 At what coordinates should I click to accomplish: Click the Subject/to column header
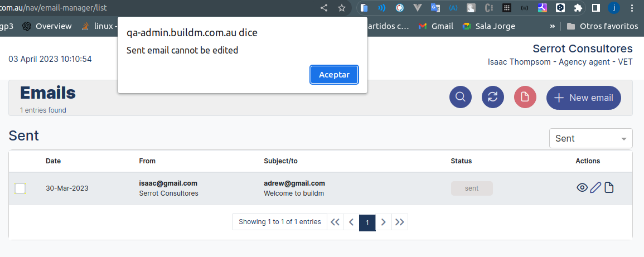tap(280, 161)
